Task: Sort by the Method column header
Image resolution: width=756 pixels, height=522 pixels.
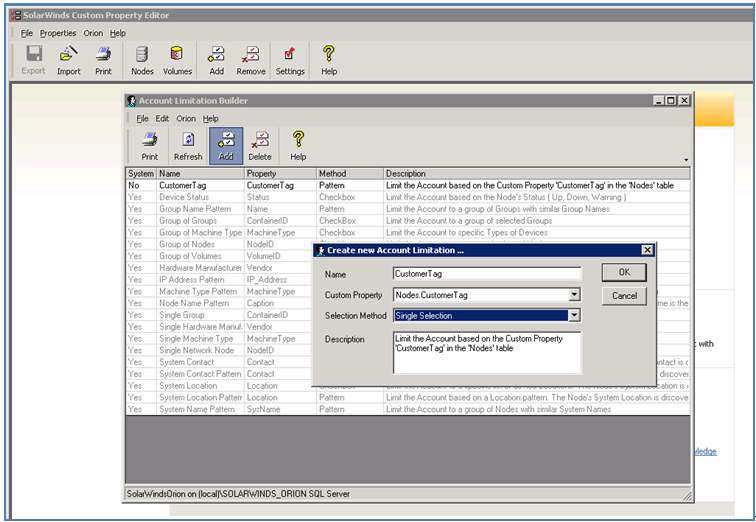Action: (x=332, y=174)
